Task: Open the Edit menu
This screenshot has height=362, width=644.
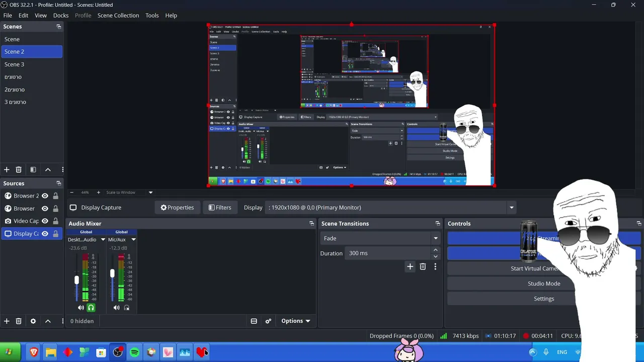Action: 24,16
